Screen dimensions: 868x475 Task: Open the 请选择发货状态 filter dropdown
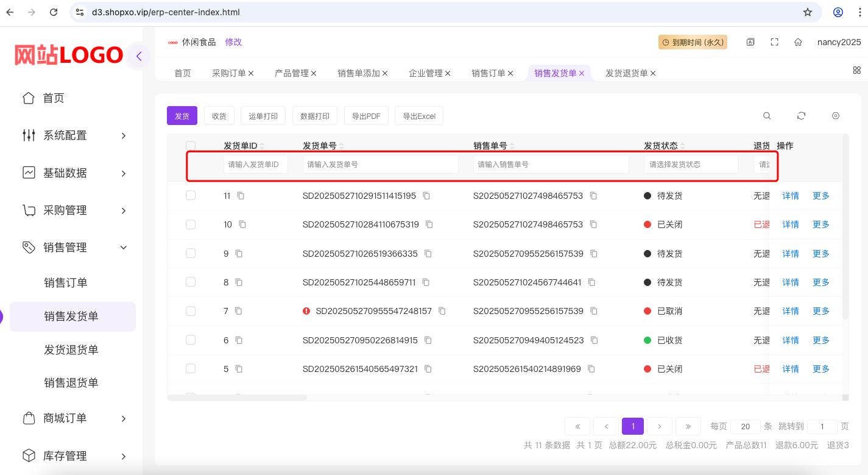tap(691, 165)
